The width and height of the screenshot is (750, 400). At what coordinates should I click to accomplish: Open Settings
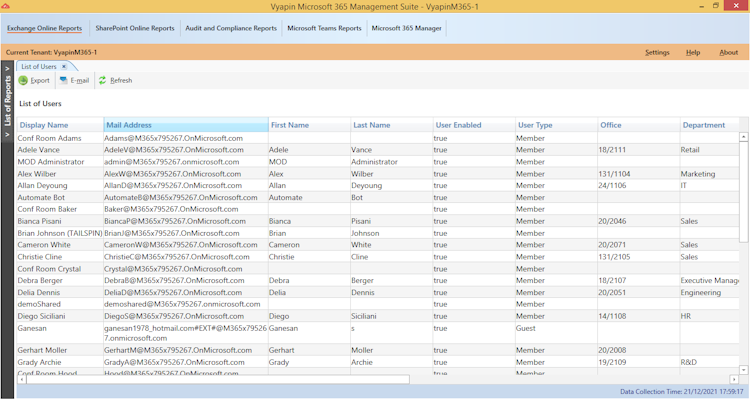click(657, 52)
